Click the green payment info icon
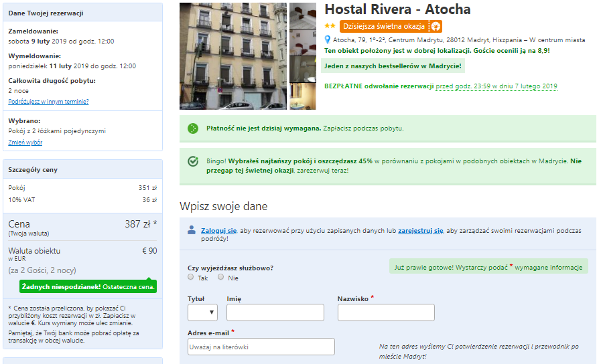The image size is (599, 364). 193,128
